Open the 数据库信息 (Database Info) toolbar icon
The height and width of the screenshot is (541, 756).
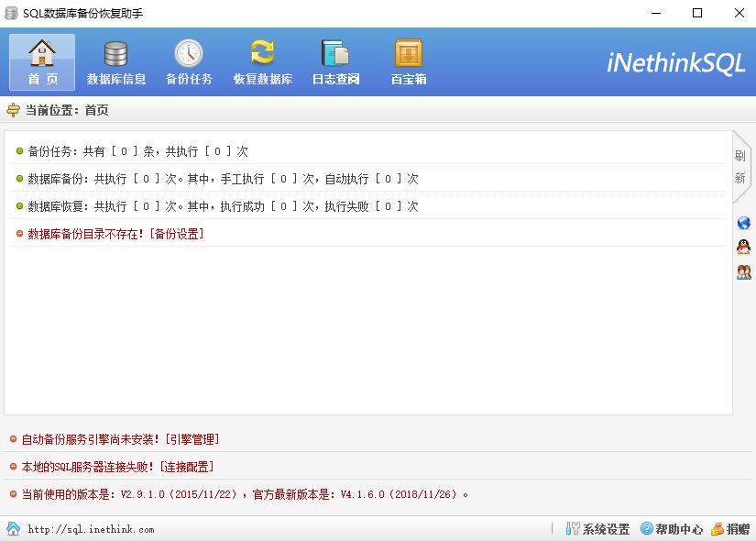(115, 61)
